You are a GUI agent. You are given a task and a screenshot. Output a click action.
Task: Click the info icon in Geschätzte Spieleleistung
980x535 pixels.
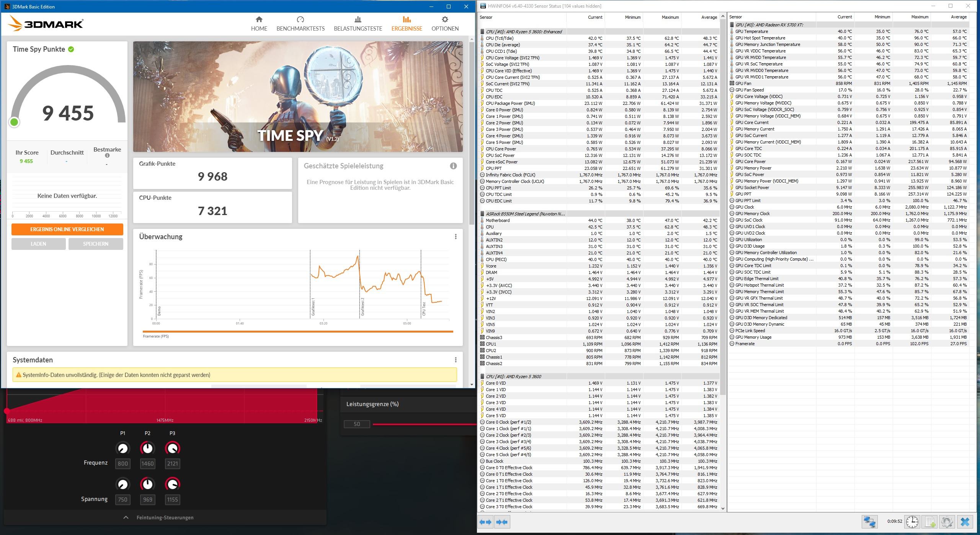(x=453, y=166)
